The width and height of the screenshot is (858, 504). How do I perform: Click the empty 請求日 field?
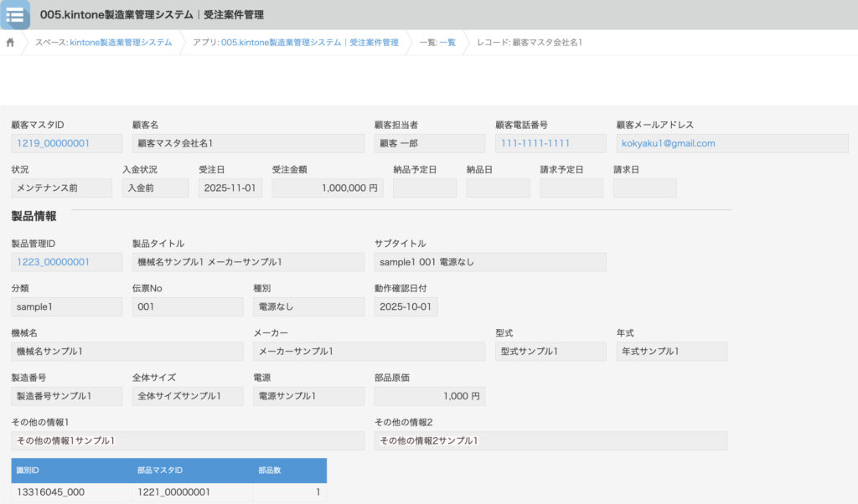pyautogui.click(x=644, y=188)
